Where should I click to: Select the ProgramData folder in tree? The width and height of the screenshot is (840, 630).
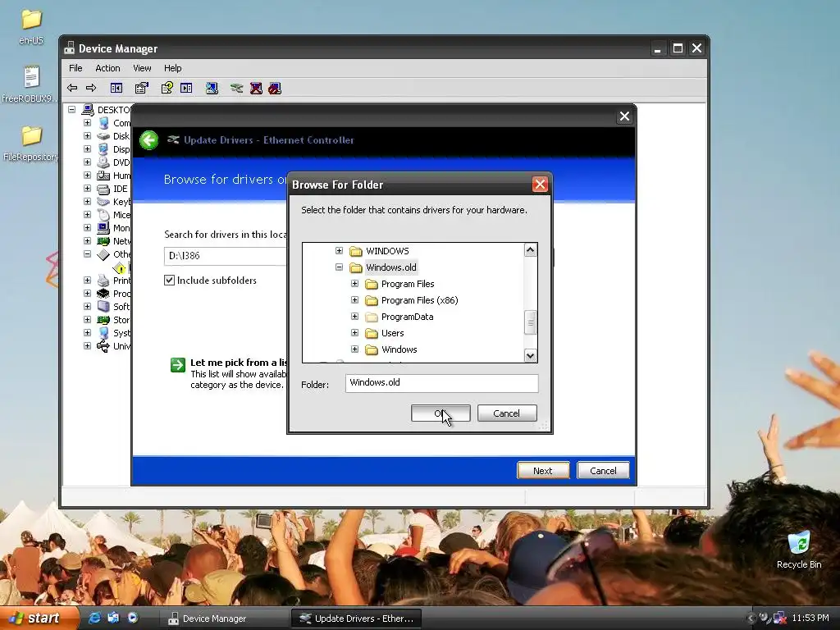tap(407, 317)
